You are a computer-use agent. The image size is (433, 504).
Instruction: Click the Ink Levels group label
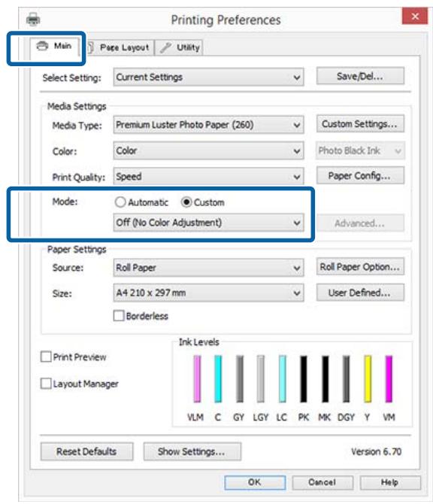pos(199,342)
